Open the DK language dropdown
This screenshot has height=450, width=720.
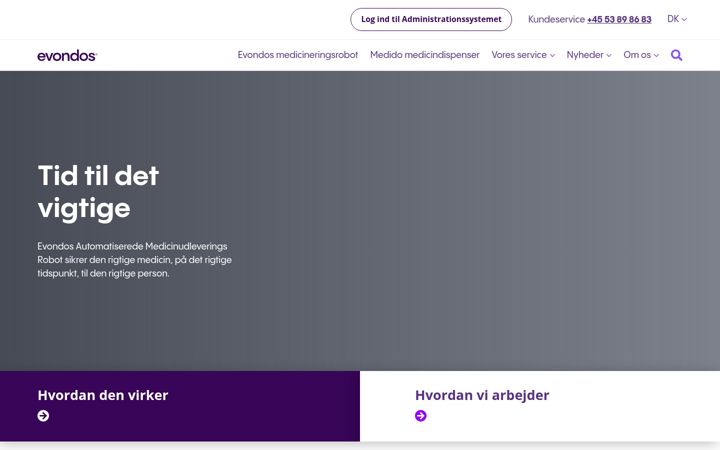coord(677,19)
